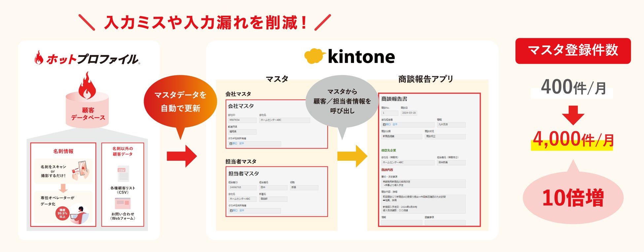Open the 名刺情報 panel heading

(63, 151)
